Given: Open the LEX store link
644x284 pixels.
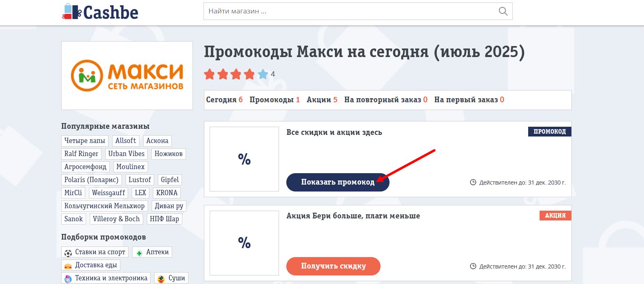Looking at the screenshot, I should (x=140, y=193).
